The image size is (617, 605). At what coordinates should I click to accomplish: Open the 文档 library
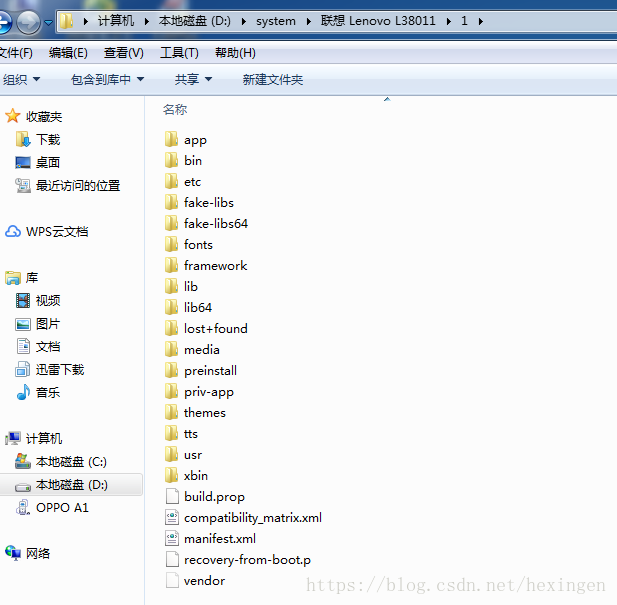pos(48,347)
